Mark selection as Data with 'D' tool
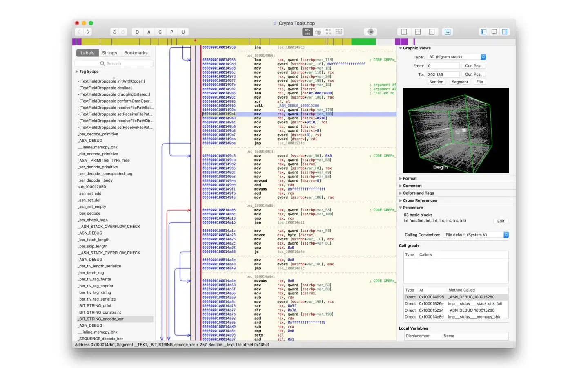 tap(137, 31)
